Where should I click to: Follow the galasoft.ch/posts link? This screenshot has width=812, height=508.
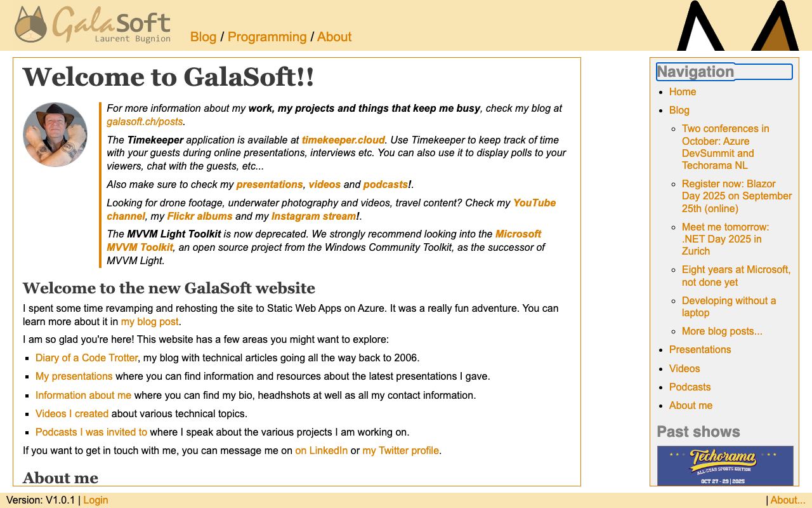pyautogui.click(x=145, y=121)
